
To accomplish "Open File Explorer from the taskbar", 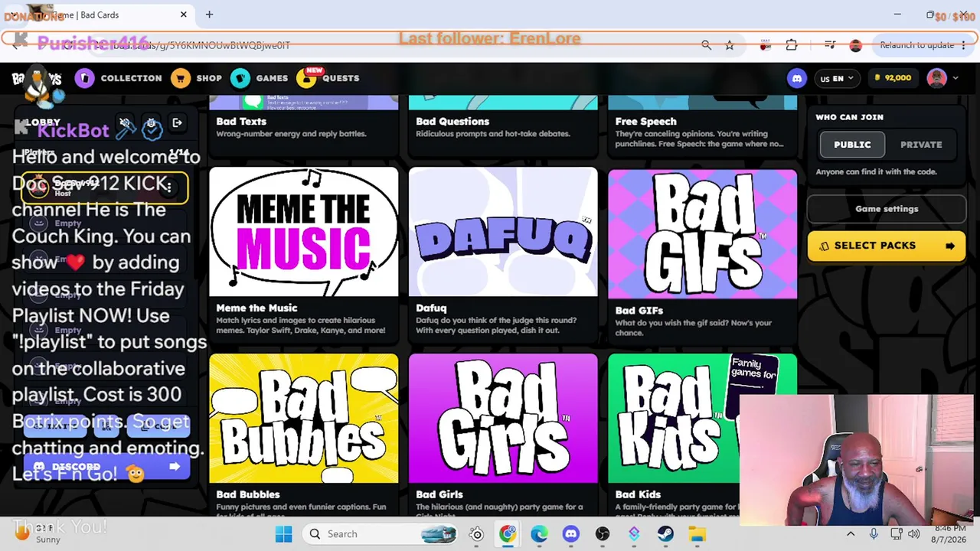I will point(697,534).
